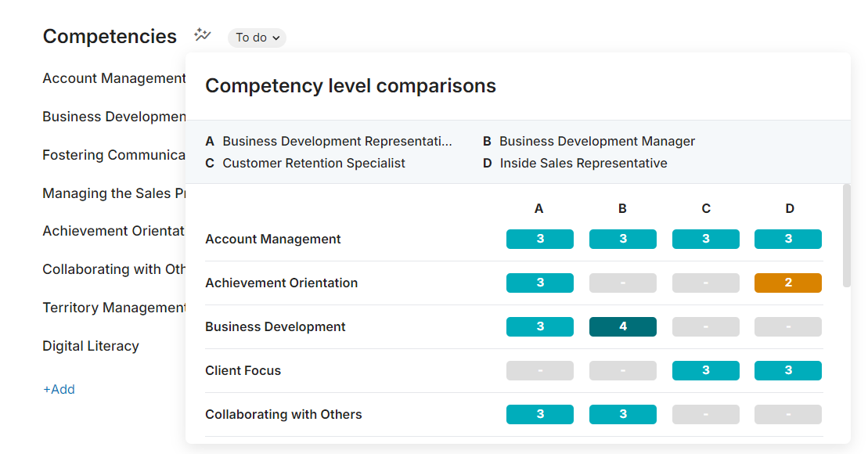Click the Inside Sales Representative job label
The height and width of the screenshot is (454, 868).
583,163
